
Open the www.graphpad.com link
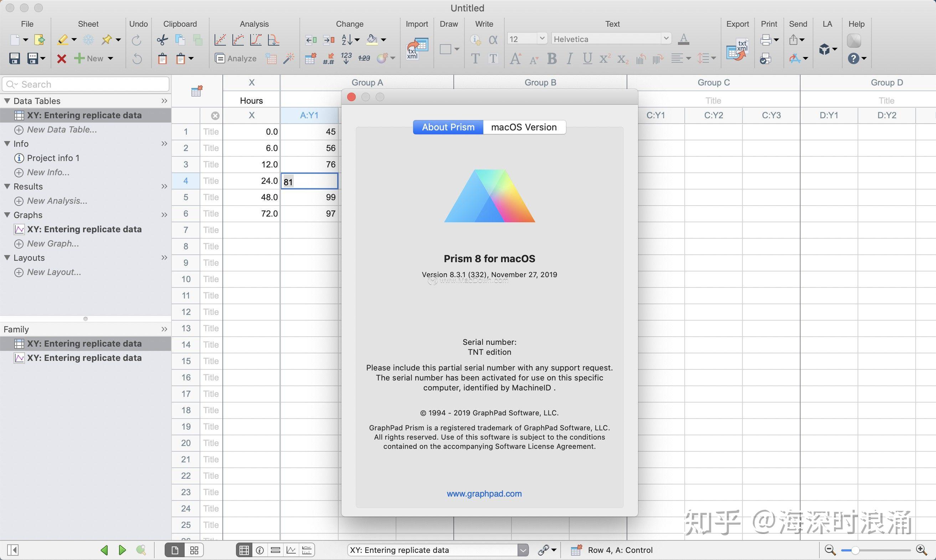(x=484, y=493)
